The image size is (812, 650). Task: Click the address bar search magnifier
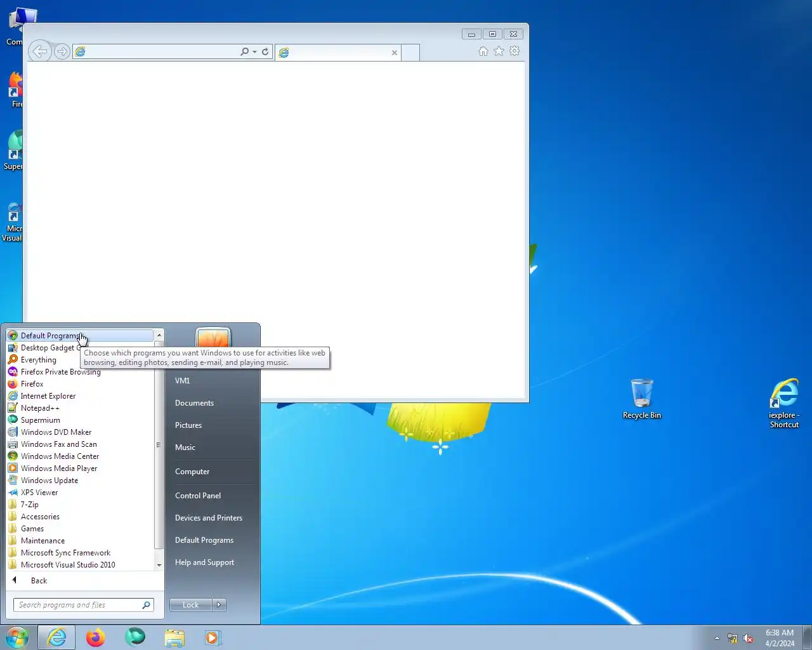(x=244, y=52)
